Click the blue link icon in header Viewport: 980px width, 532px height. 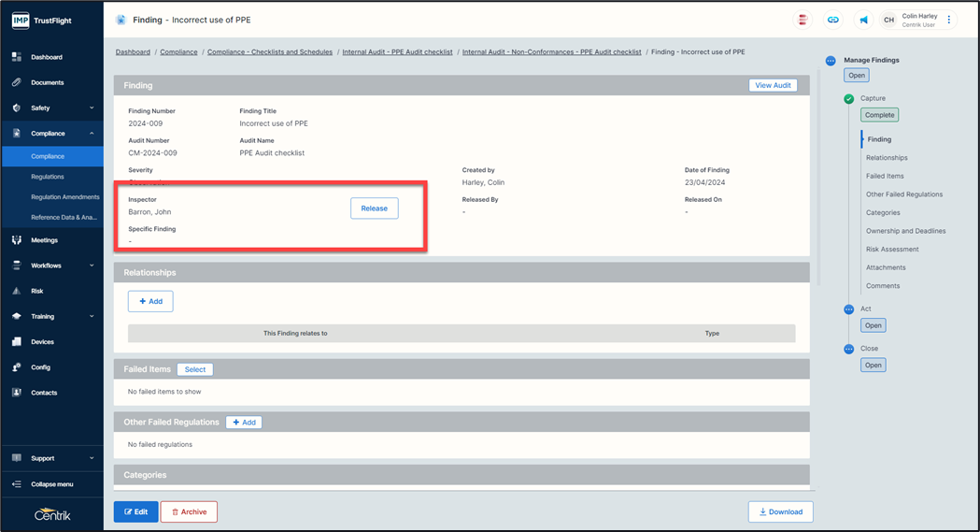pyautogui.click(x=832, y=20)
